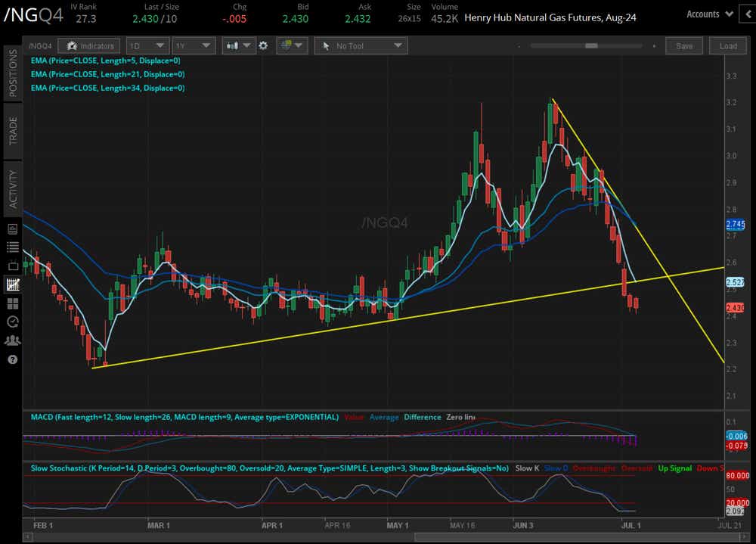The height and width of the screenshot is (544, 756).
Task: Click the clock history sidebar icon
Action: 13,322
